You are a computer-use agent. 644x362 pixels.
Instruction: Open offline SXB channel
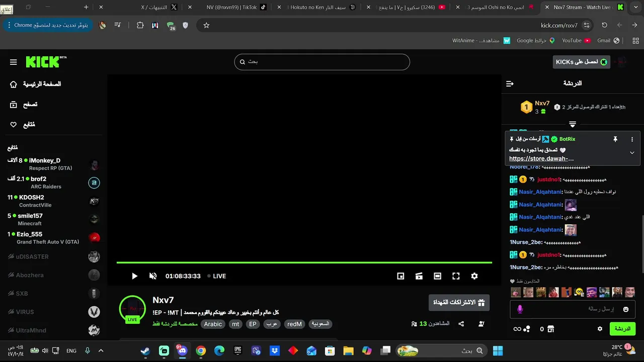pyautogui.click(x=53, y=294)
